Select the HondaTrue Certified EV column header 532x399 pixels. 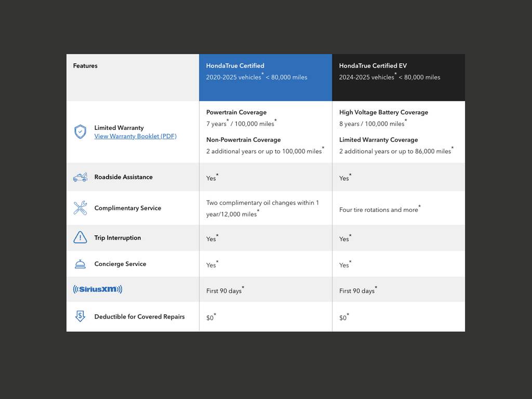click(398, 77)
